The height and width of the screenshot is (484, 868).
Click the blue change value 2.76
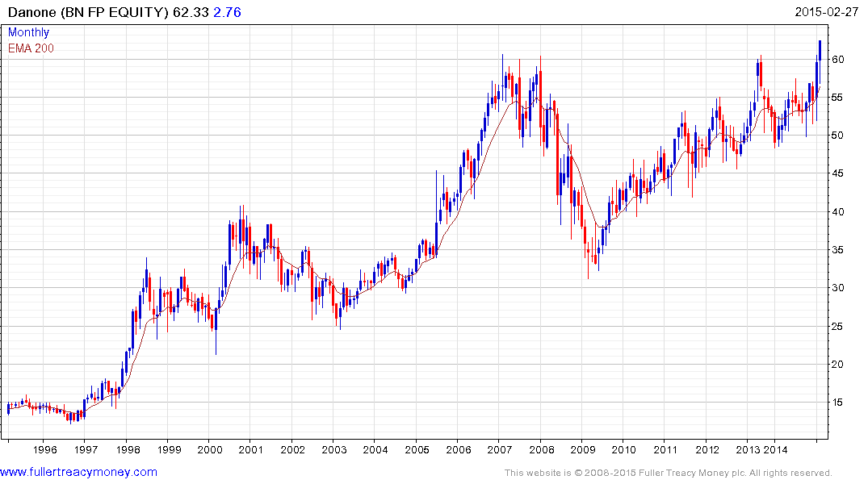[227, 12]
